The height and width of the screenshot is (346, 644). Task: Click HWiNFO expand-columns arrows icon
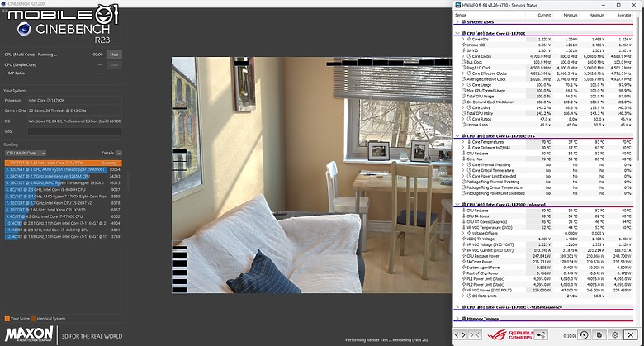pyautogui.click(x=461, y=335)
